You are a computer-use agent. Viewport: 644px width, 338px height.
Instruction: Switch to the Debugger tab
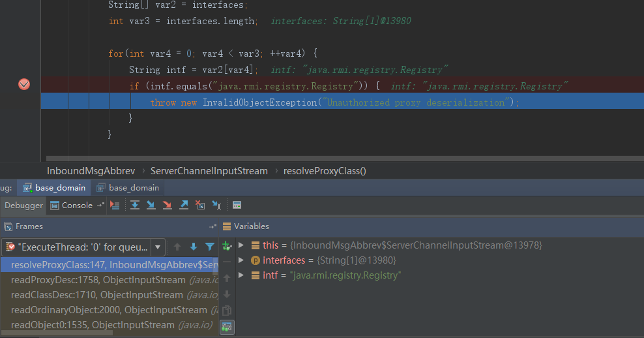(23, 205)
